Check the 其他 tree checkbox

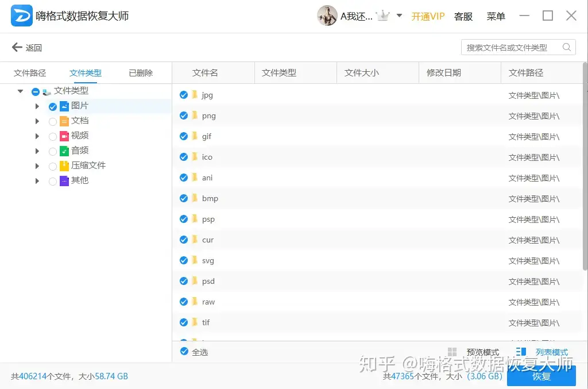[x=53, y=182]
